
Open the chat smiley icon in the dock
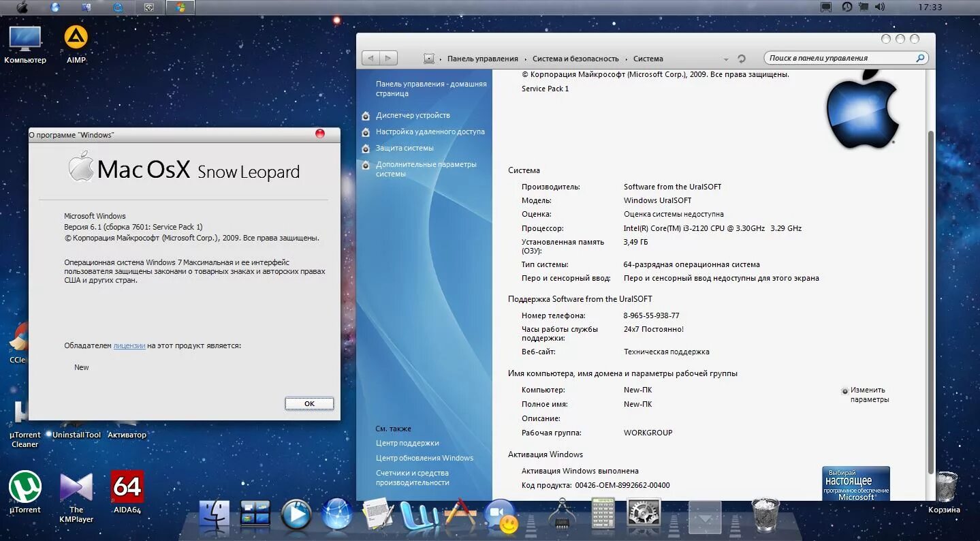[501, 516]
